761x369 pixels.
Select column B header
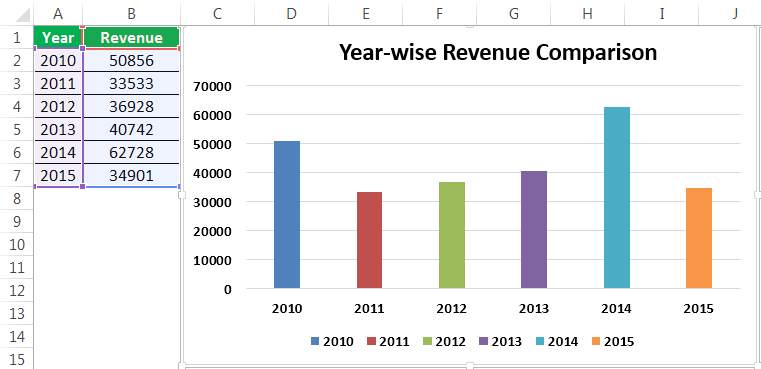tap(132, 14)
